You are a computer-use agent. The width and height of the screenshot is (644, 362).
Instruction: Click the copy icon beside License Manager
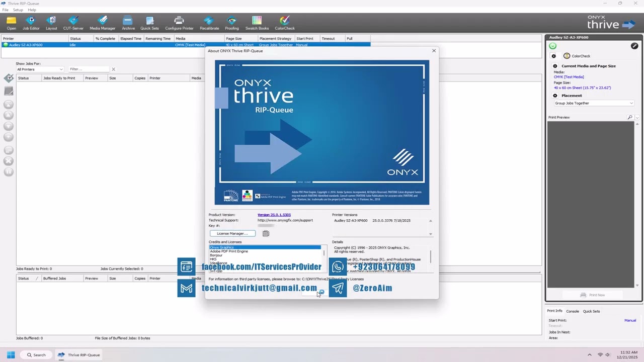[x=266, y=233]
